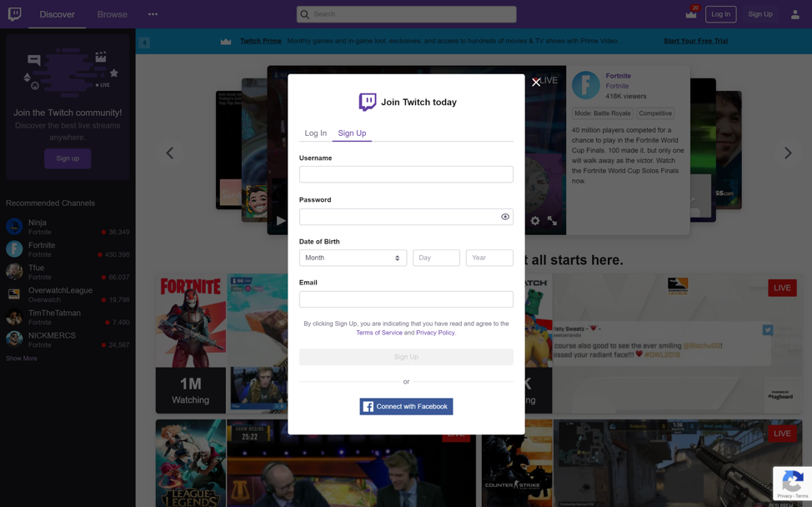
Task: Click the Password input field
Action: pos(406,217)
